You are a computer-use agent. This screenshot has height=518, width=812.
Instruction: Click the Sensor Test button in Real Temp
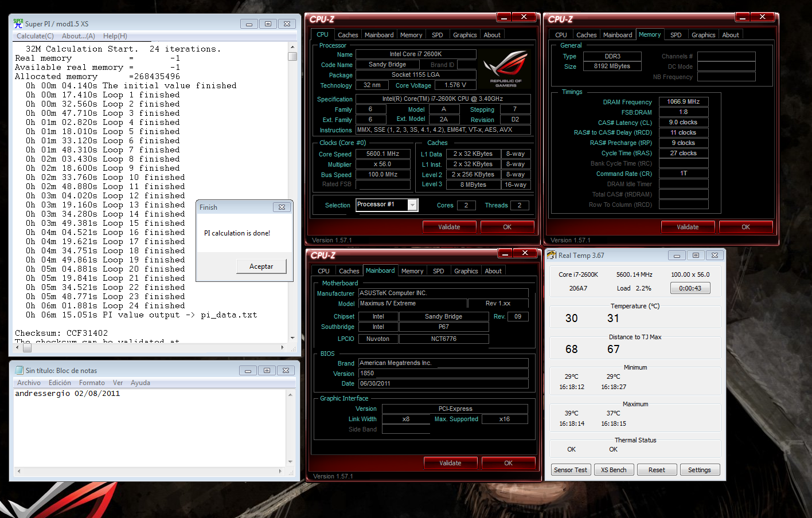571,470
